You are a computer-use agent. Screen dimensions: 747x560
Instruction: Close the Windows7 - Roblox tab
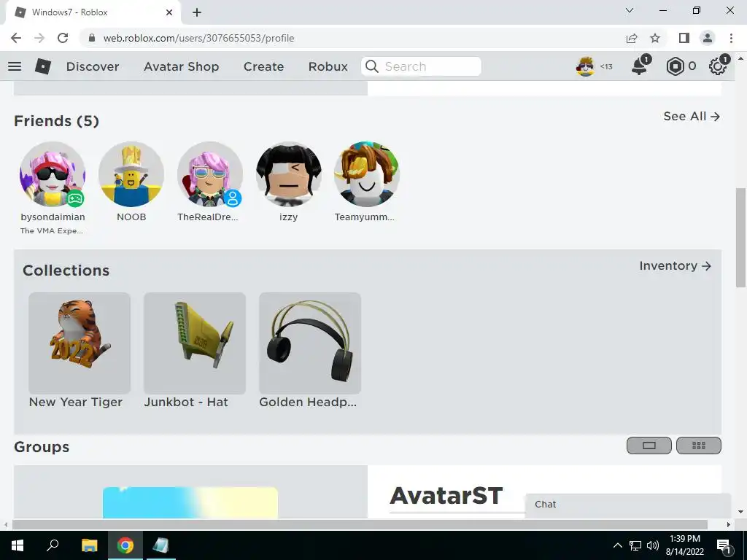[x=169, y=12]
